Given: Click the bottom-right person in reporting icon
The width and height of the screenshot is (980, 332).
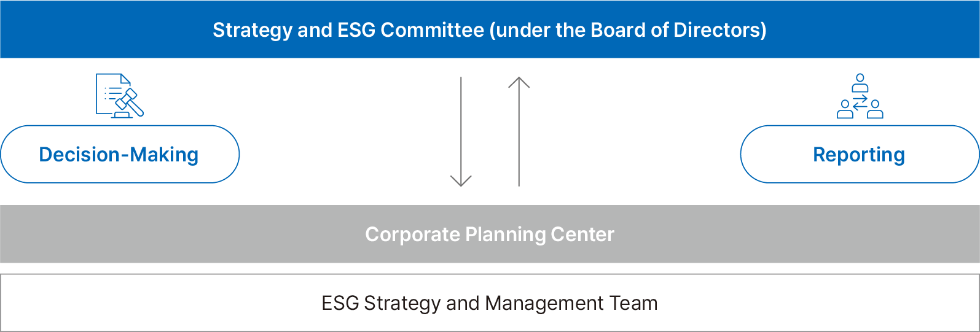Looking at the screenshot, I should pyautogui.click(x=875, y=109).
